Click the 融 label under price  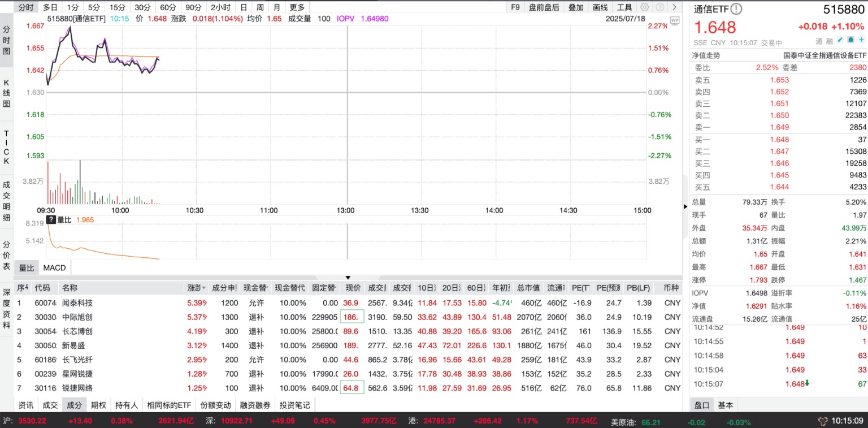830,41
